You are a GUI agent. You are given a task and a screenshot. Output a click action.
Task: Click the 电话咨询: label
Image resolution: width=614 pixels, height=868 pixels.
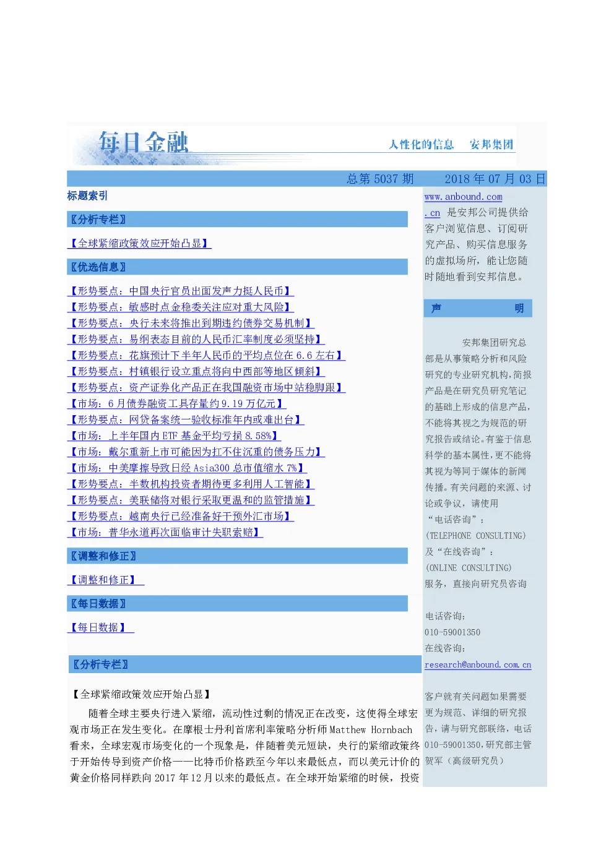coord(445,616)
